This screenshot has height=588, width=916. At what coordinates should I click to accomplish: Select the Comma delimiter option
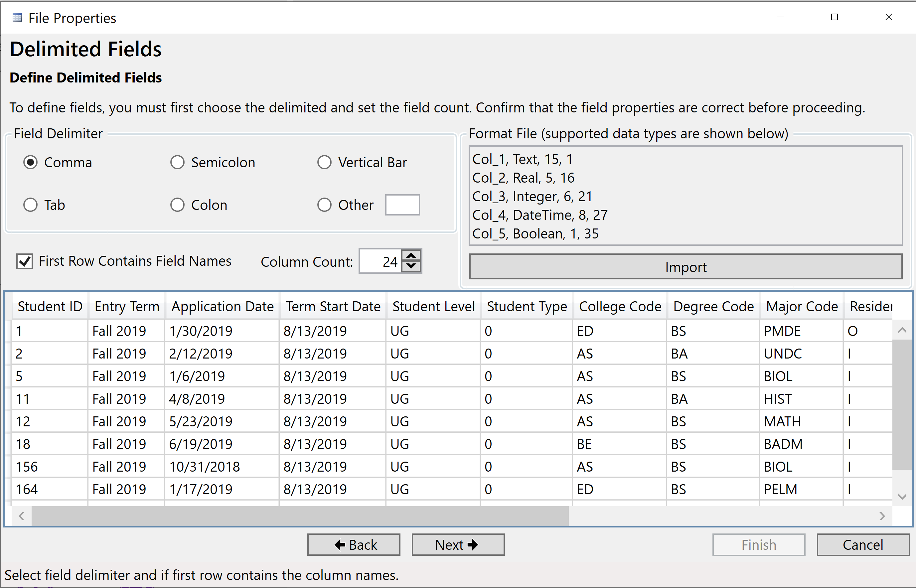[x=30, y=162]
